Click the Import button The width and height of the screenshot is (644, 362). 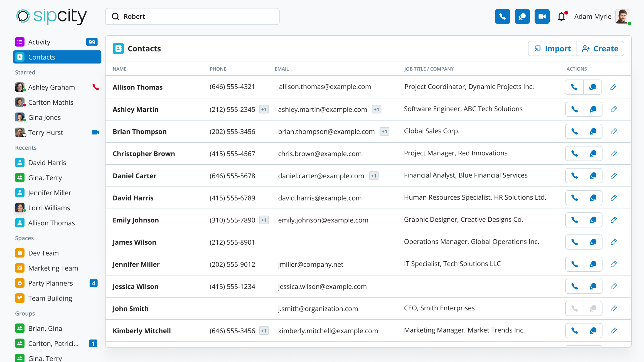point(552,49)
